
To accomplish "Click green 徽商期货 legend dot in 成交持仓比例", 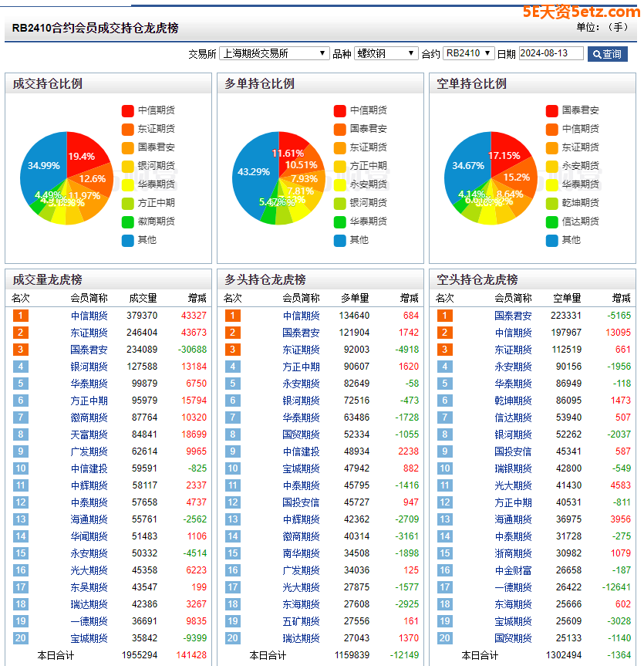I will point(128,221).
